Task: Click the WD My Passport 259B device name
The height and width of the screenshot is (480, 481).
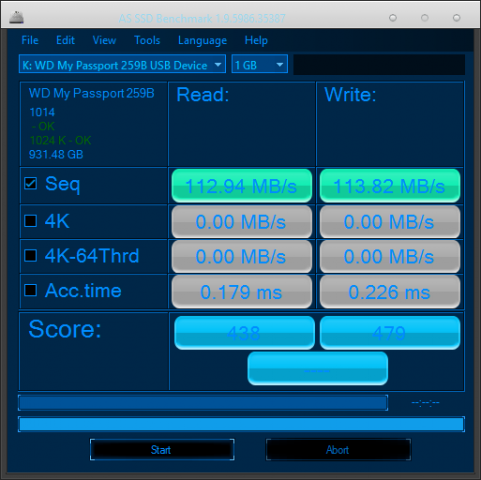Action: coord(91,93)
